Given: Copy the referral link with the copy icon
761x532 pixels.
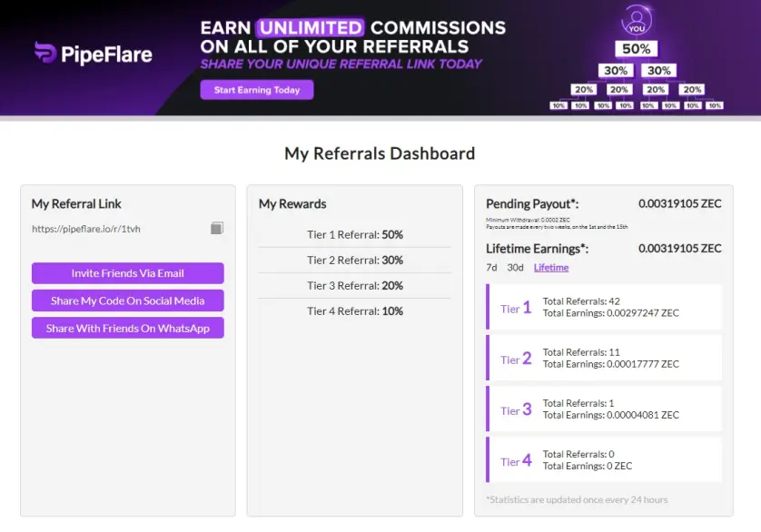Looking at the screenshot, I should pos(217,228).
